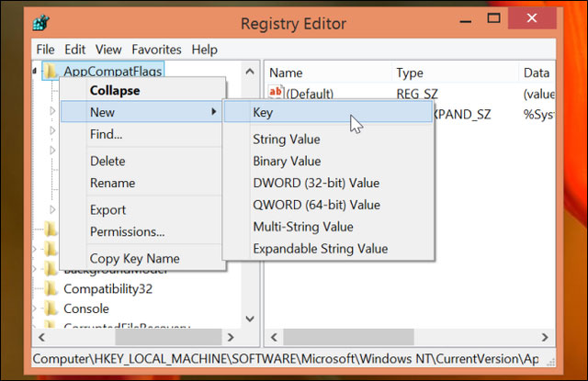Click the (Default) string value icon
The width and height of the screenshot is (588, 381).
coord(276,92)
